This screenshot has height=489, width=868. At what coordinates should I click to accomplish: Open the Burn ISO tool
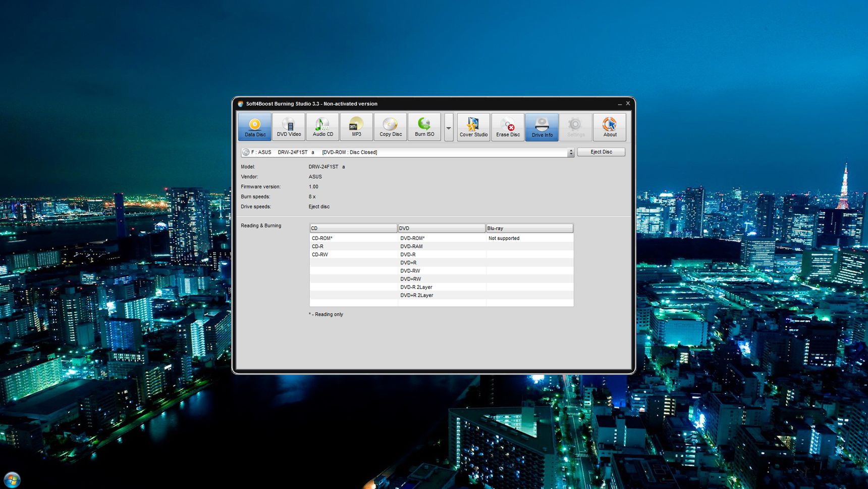pos(424,127)
